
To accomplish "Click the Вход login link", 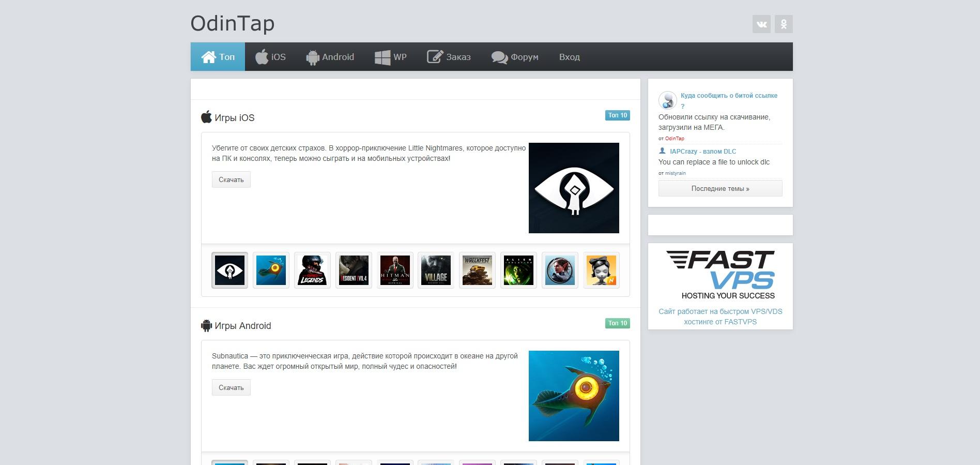I will 569,57.
